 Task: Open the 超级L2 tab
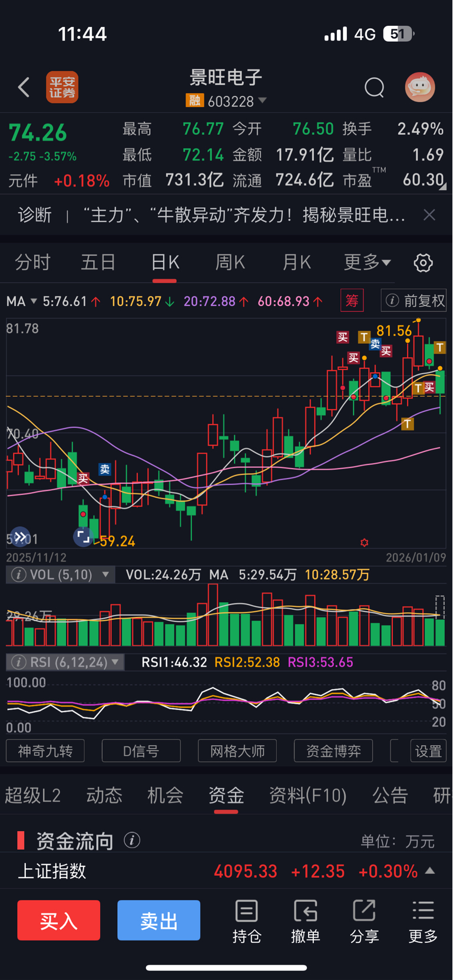click(x=32, y=796)
